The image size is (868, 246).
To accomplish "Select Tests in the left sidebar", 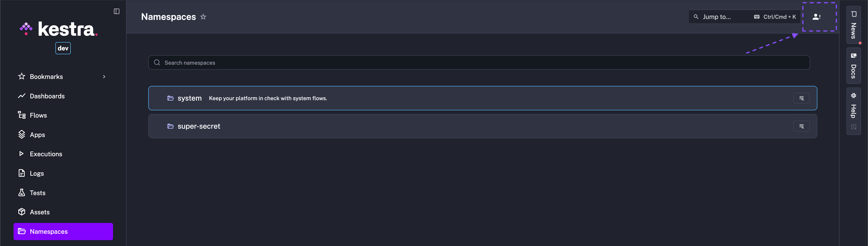I will pyautogui.click(x=37, y=192).
